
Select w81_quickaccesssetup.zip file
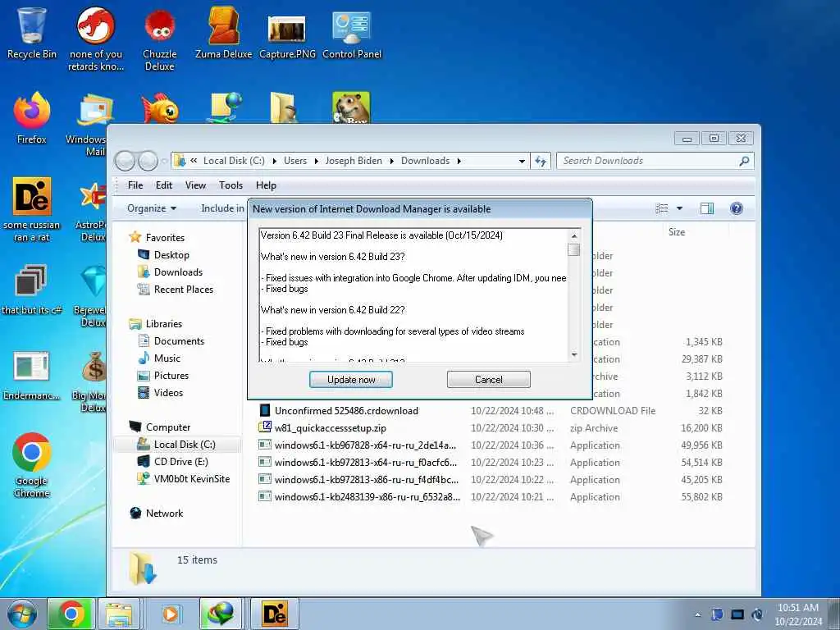(330, 428)
